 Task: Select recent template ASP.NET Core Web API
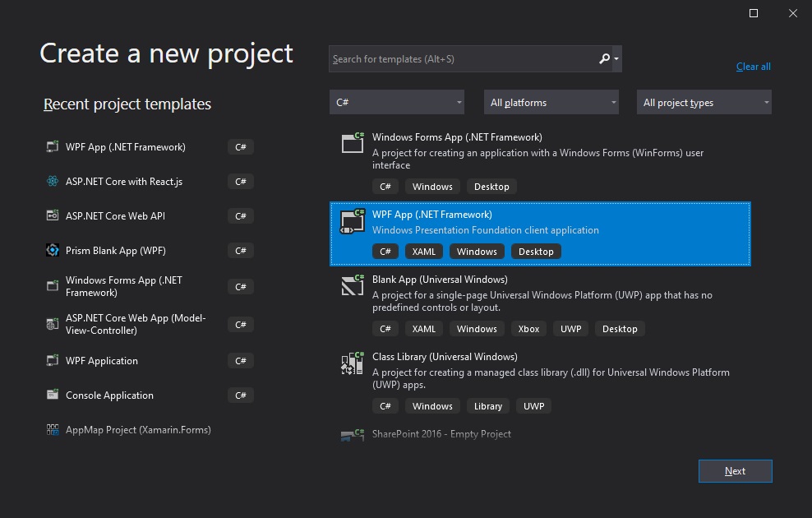(x=149, y=215)
